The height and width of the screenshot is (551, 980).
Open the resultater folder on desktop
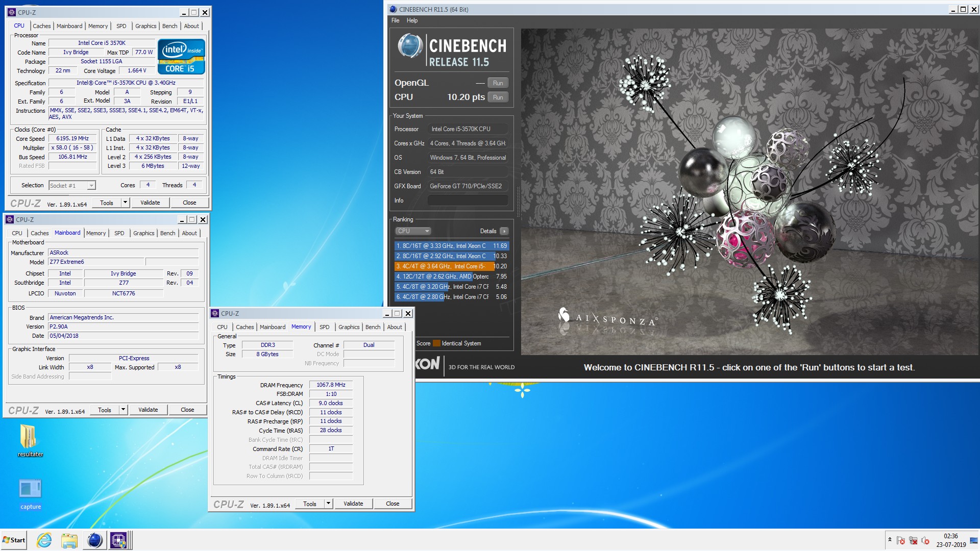point(30,441)
